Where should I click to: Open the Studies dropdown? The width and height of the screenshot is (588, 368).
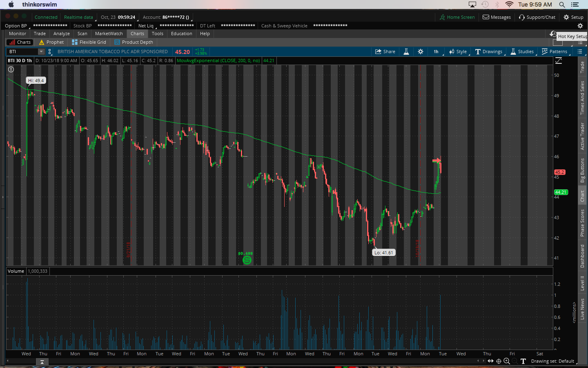click(522, 52)
